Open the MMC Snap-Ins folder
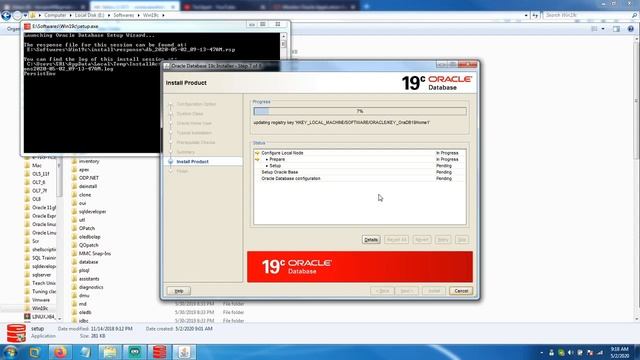Viewport: 640px width, 360px height. [95, 253]
